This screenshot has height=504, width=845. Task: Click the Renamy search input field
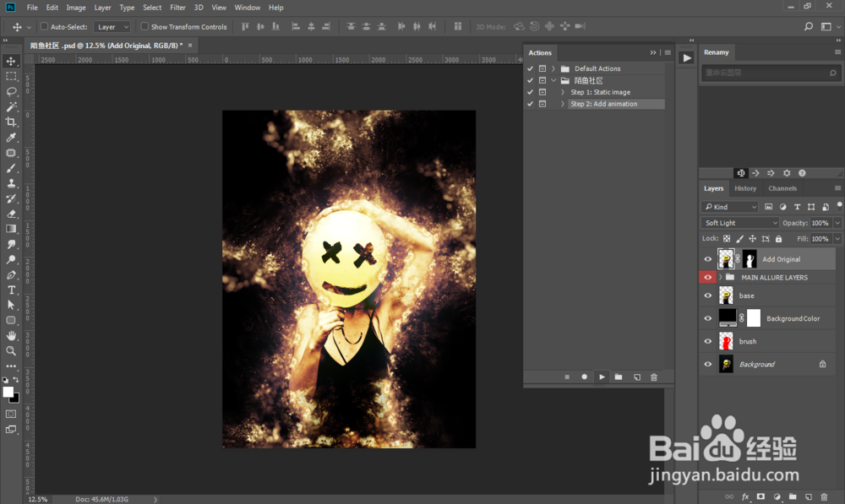click(771, 73)
